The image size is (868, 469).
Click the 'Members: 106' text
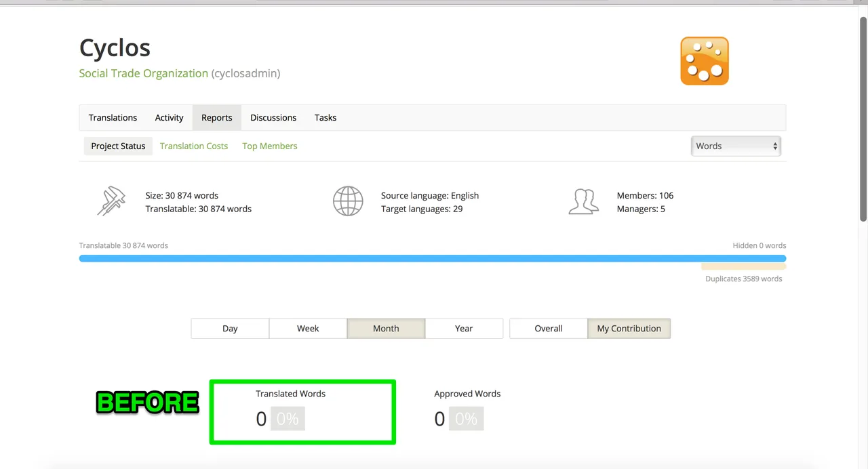(645, 195)
